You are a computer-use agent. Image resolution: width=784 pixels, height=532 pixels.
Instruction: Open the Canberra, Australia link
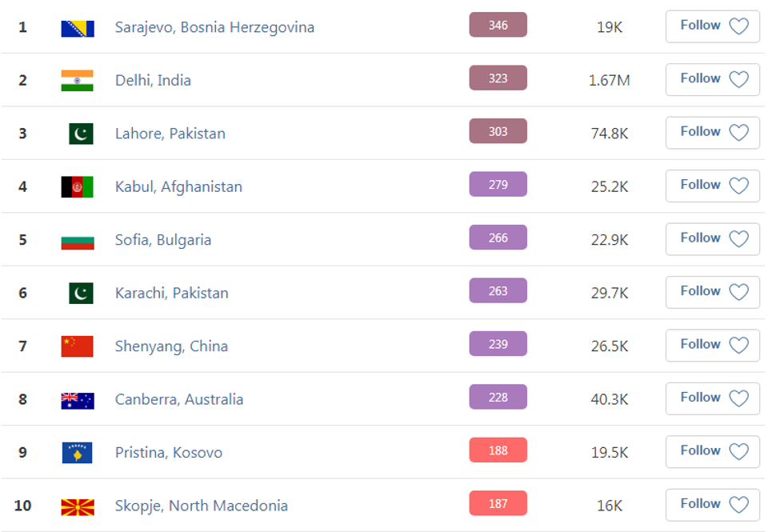click(179, 400)
